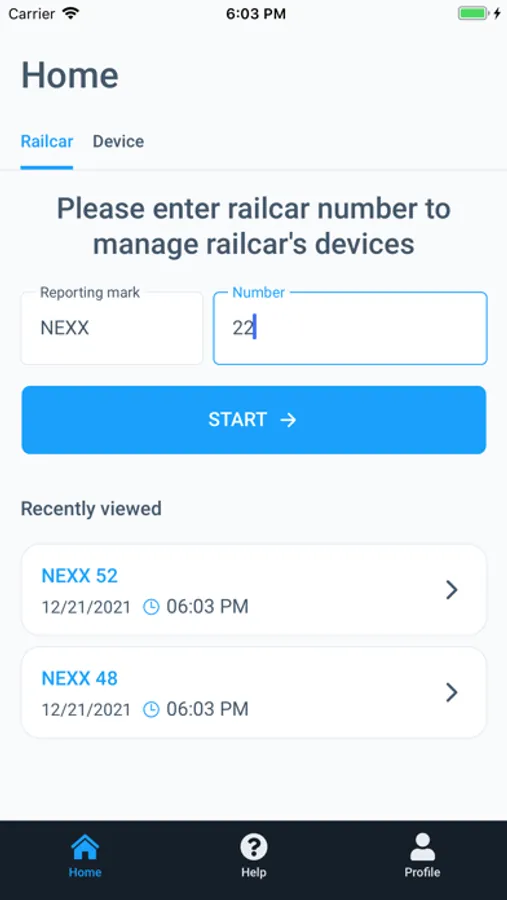Expand NEXX 52 chevron arrow
The width and height of the screenshot is (507, 900).
(452, 590)
